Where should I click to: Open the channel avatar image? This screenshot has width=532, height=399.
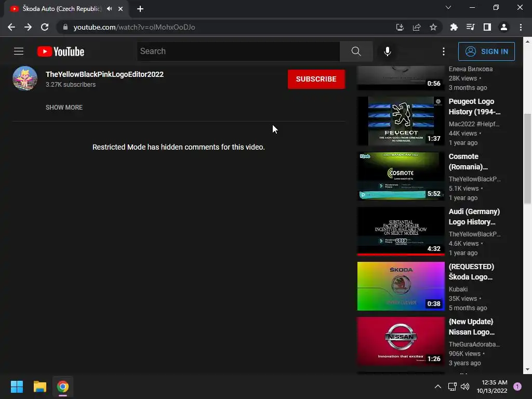point(25,78)
